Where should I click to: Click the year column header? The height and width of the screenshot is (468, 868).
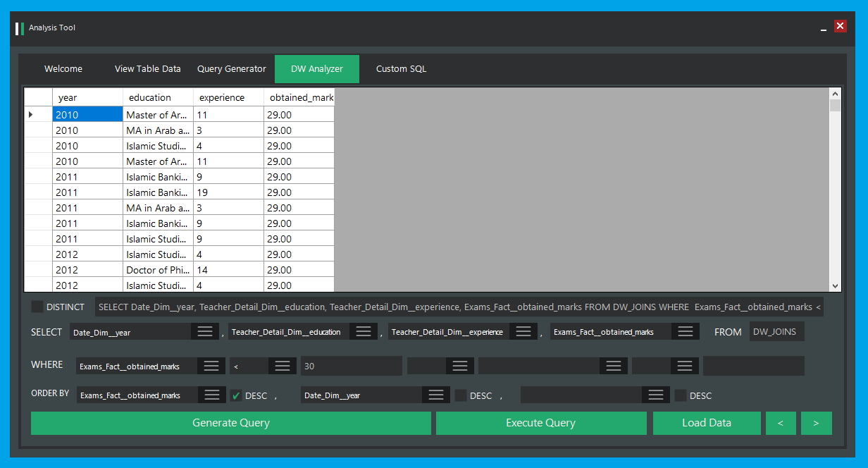coord(88,97)
